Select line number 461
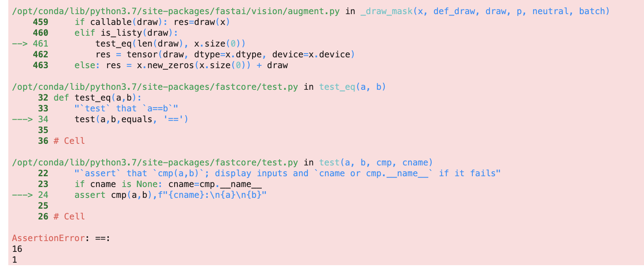The height and width of the screenshot is (271, 644). pos(40,43)
